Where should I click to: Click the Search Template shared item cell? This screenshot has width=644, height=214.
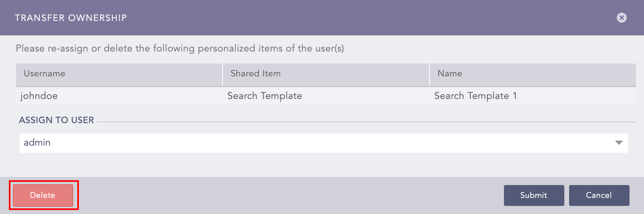[264, 96]
